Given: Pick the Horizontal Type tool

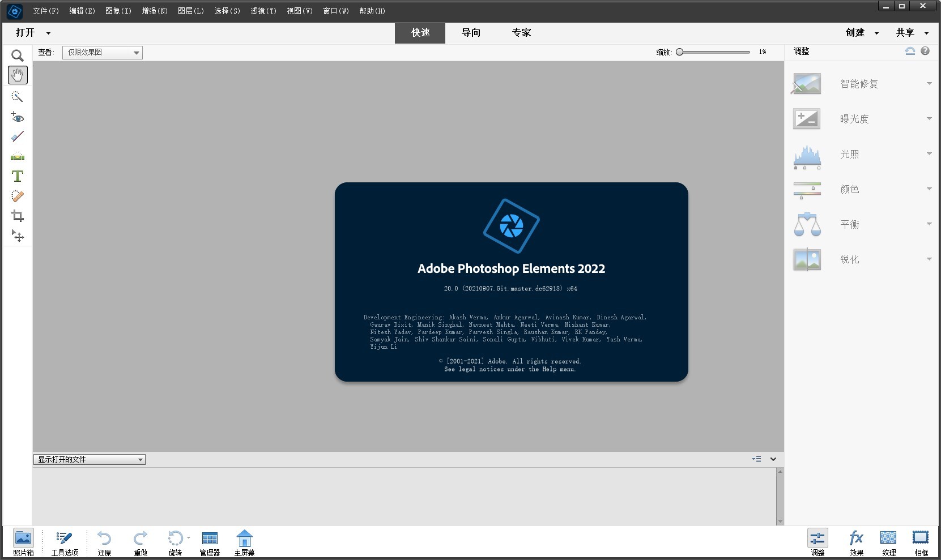Looking at the screenshot, I should pos(18,177).
